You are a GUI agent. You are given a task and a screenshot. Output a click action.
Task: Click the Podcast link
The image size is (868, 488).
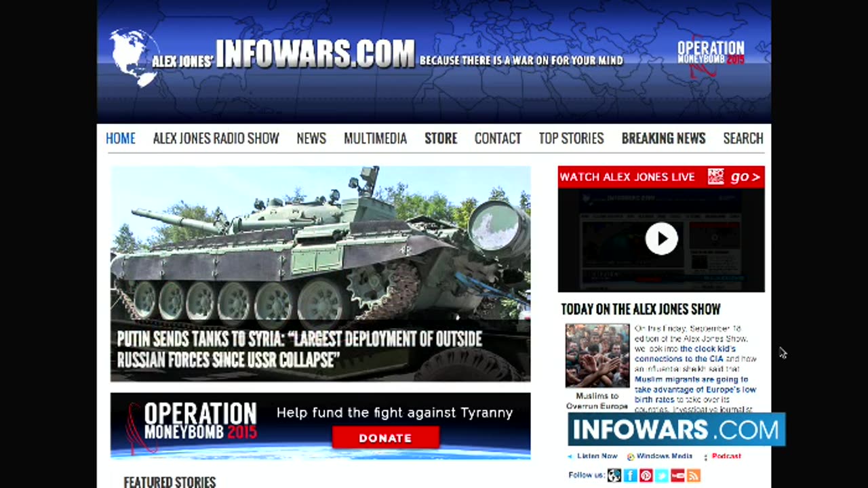tap(726, 456)
